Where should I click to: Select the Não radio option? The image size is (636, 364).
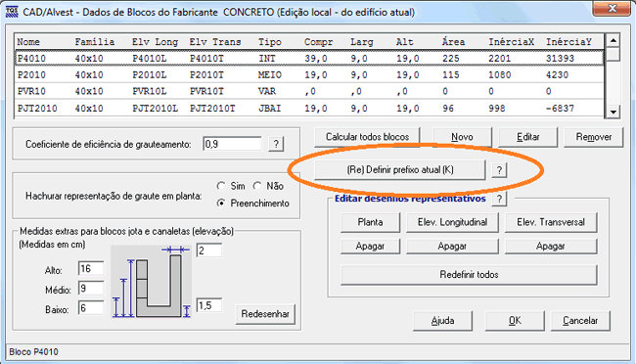coord(257,186)
